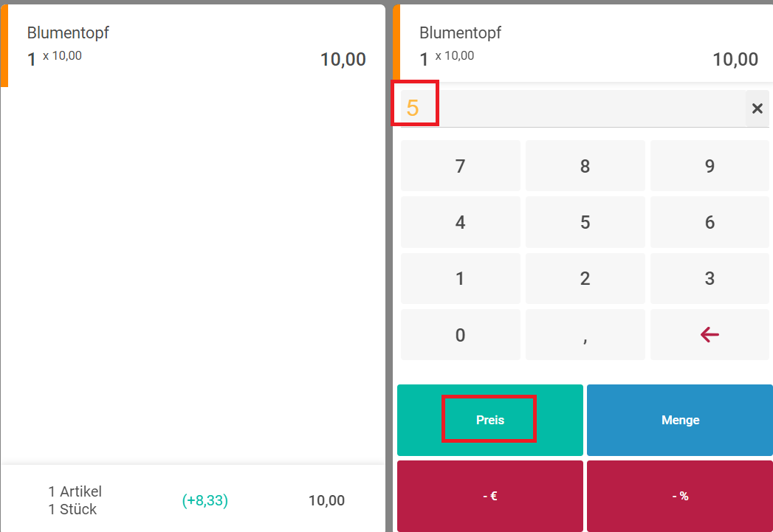This screenshot has width=773, height=532.
Task: Apply euro discount with - € button
Action: coord(489,496)
